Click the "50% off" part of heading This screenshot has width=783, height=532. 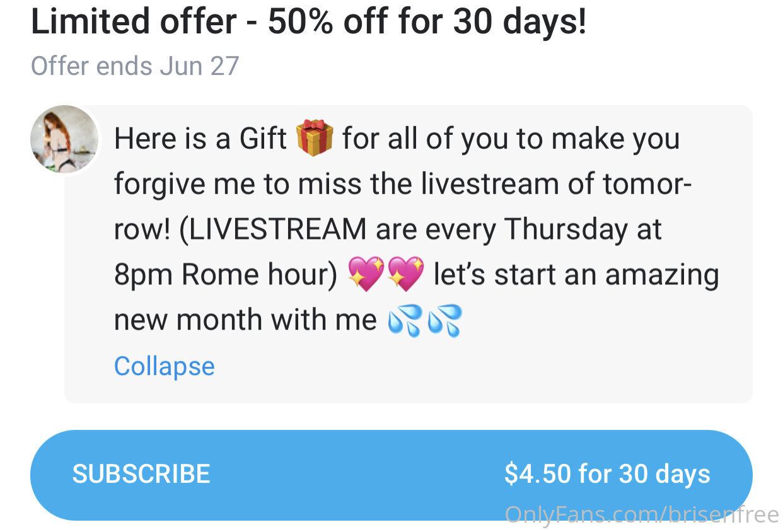coord(332,23)
